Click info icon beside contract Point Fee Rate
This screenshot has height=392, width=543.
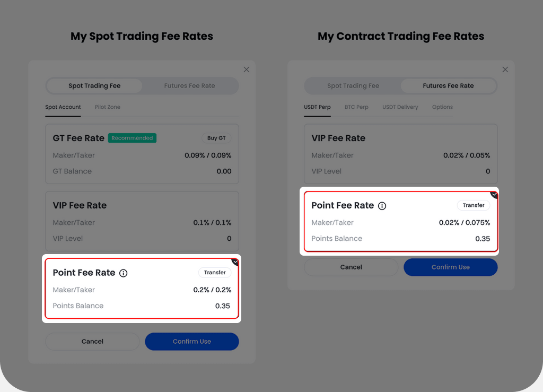382,206
